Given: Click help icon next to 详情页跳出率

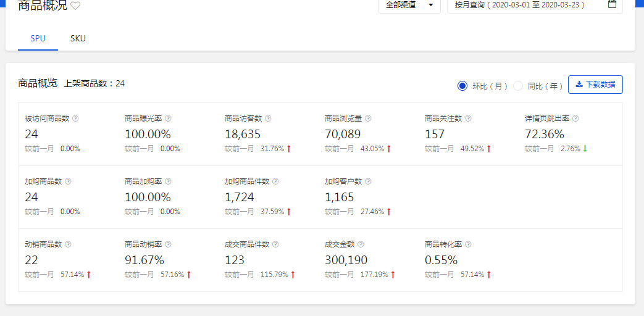Looking at the screenshot, I should click(575, 118).
